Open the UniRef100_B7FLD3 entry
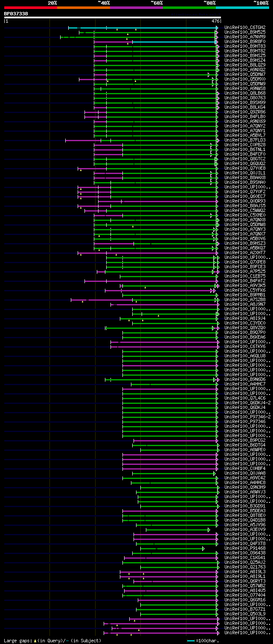This screenshot has width=273, height=644. tap(245, 140)
